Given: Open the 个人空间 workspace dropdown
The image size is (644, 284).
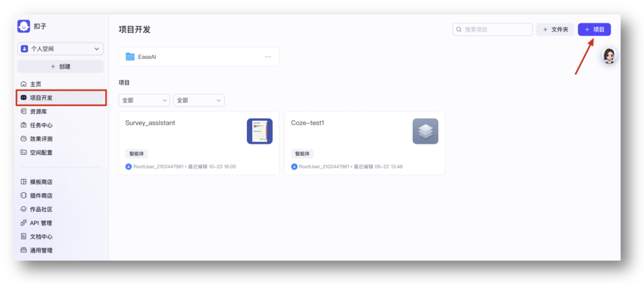Looking at the screenshot, I should [x=60, y=49].
